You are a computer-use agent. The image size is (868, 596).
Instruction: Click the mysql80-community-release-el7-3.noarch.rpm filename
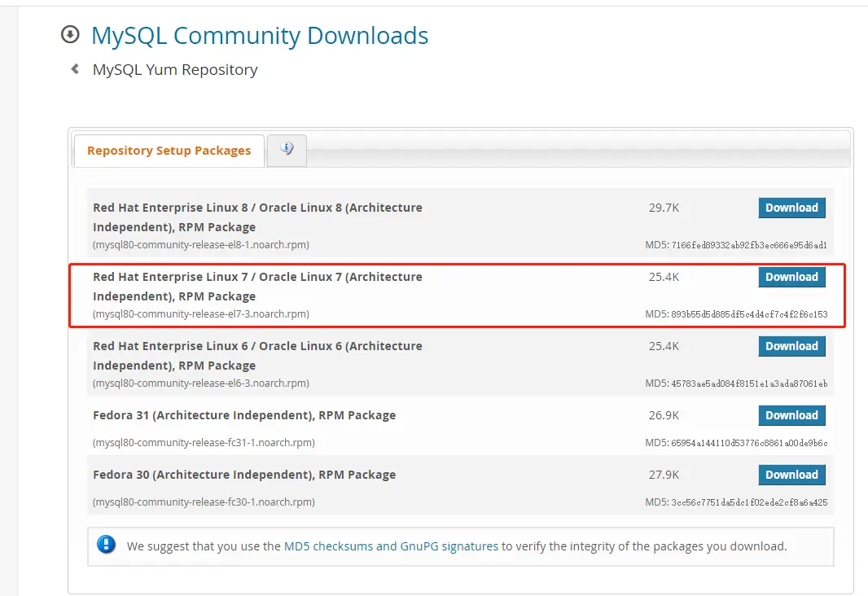coord(201,314)
